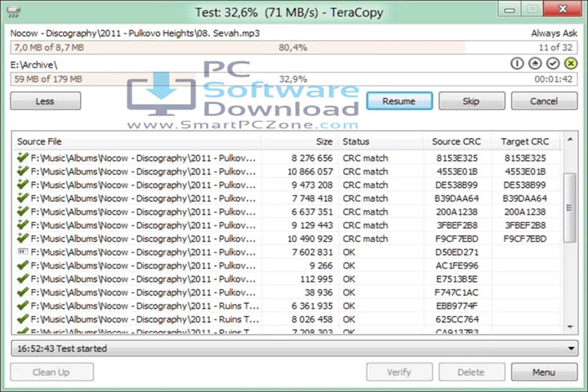The height and width of the screenshot is (392, 588).
Task: Click the Cancel button
Action: (544, 101)
